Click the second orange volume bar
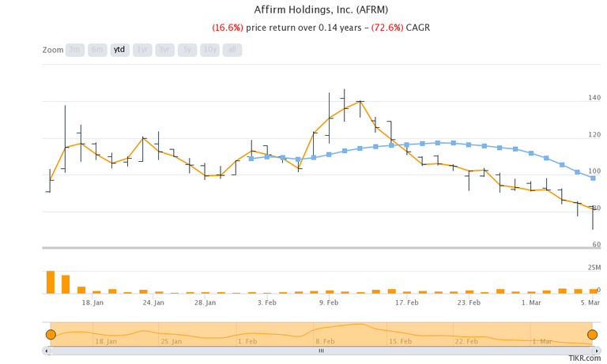Screen dimensions: 607x364 tap(66, 284)
